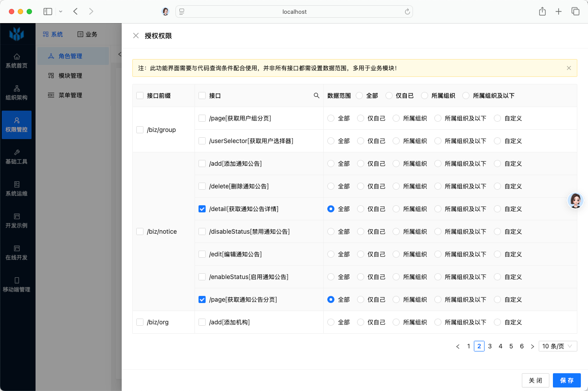
Task: Reload the page in address bar
Action: [x=407, y=12]
